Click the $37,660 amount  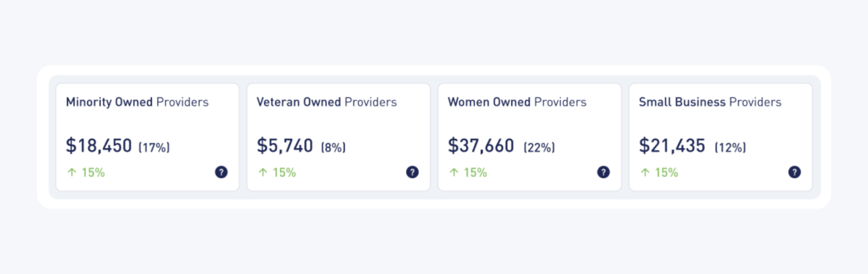(x=481, y=146)
